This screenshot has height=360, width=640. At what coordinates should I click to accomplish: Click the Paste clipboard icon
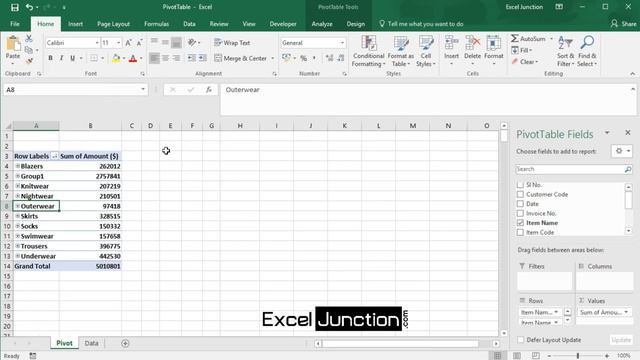click(13, 43)
